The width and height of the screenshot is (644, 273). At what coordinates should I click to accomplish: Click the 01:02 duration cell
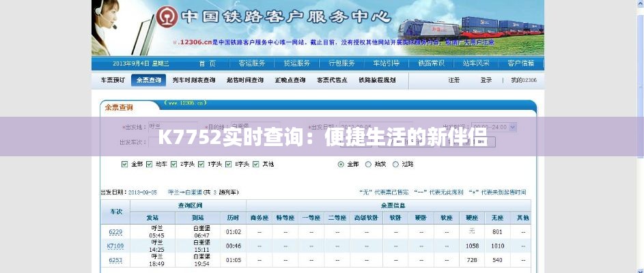click(234, 232)
